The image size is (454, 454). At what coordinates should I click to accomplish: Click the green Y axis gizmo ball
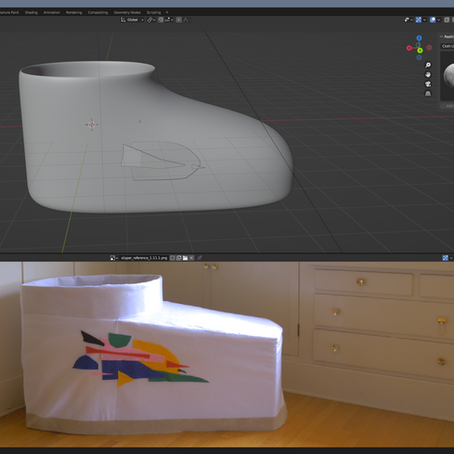pos(420,50)
